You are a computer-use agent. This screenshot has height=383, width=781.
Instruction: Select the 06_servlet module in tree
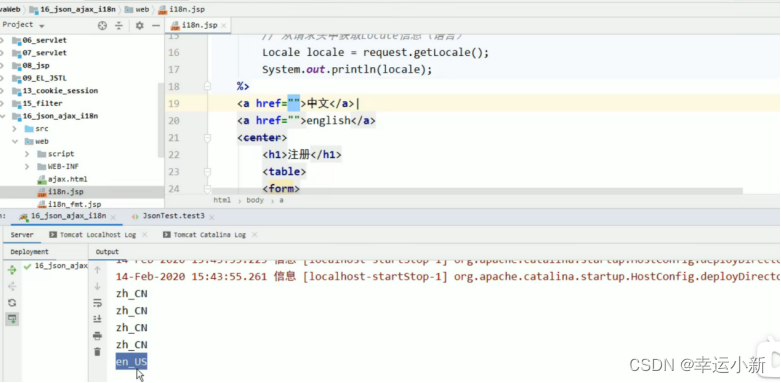click(x=39, y=40)
